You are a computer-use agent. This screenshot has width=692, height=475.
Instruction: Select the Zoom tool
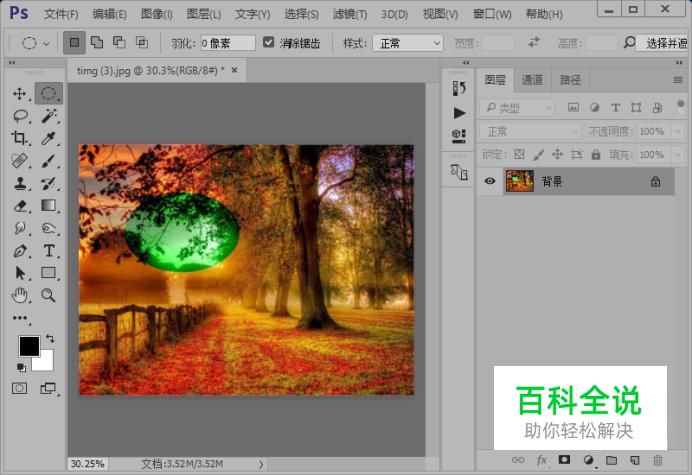(49, 295)
